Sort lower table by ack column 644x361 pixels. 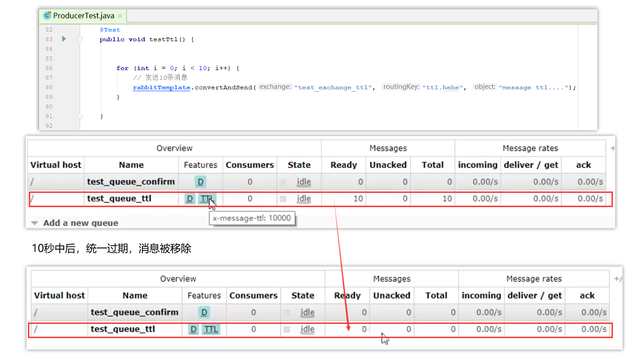pyautogui.click(x=587, y=295)
